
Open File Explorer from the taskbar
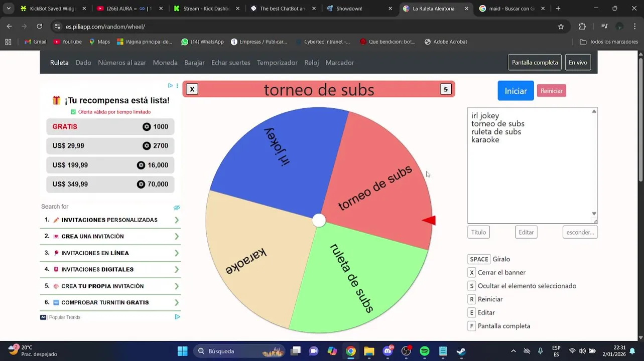[x=369, y=351]
